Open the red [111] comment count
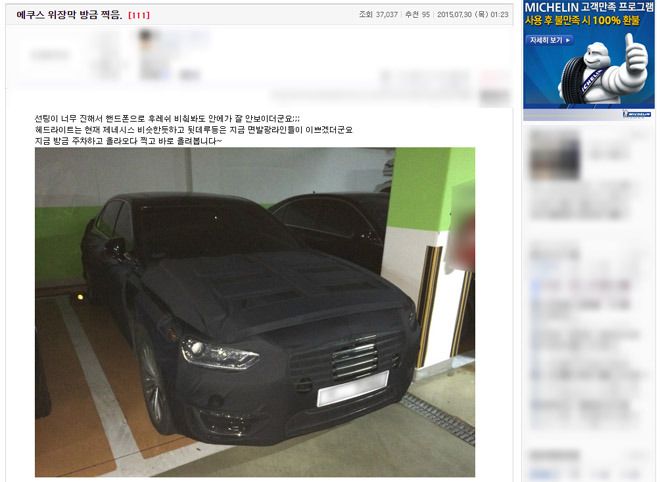This screenshot has height=482, width=660. [x=139, y=15]
